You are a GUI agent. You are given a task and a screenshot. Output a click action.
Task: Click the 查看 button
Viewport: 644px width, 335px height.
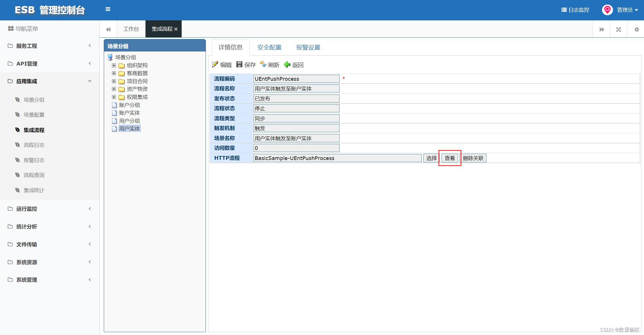tap(450, 158)
